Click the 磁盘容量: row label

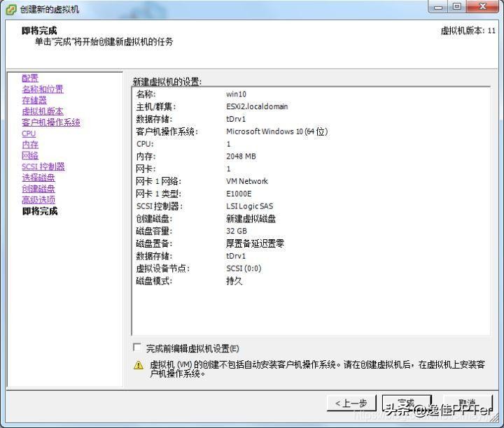[x=154, y=231]
